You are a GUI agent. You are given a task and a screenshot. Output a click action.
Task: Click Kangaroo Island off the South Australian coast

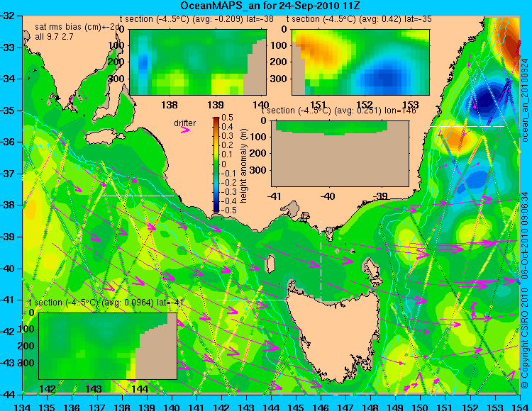pyautogui.click(x=101, y=138)
